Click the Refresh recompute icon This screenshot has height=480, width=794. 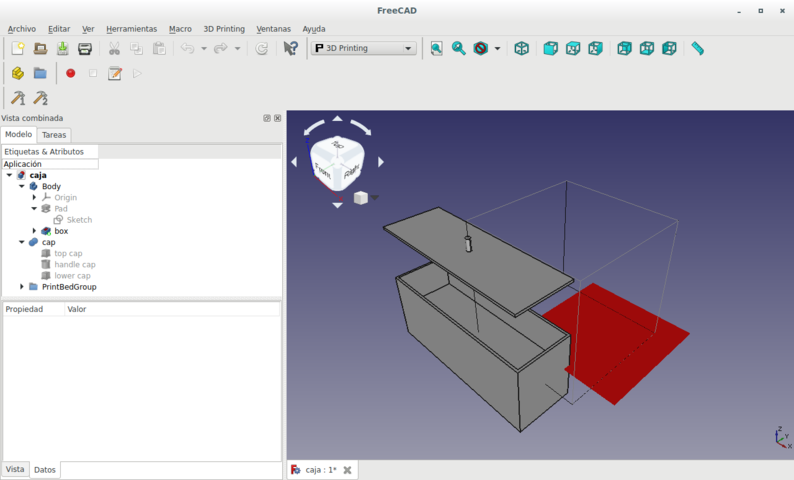tap(261, 48)
